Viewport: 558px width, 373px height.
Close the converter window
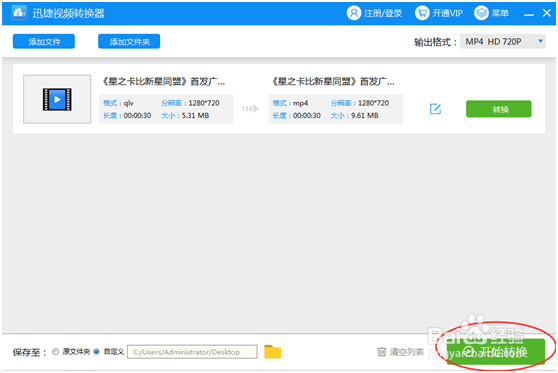pyautogui.click(x=547, y=13)
